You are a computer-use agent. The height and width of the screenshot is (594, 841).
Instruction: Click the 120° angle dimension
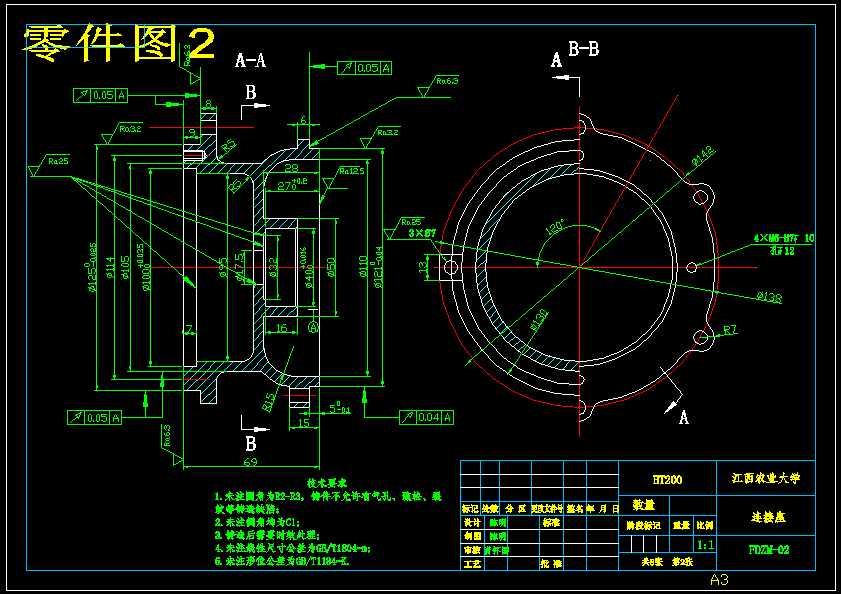(x=555, y=227)
